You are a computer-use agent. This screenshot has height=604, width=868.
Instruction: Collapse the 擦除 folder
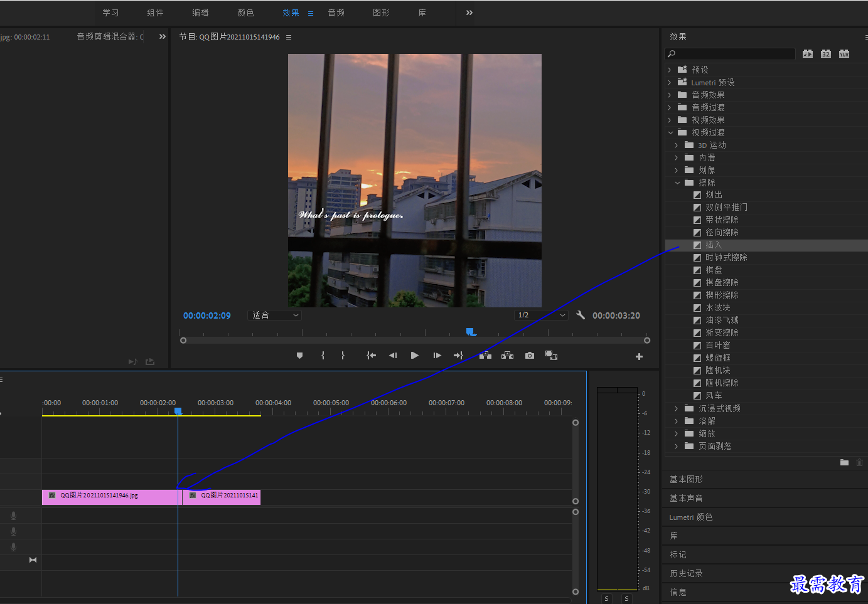point(677,183)
